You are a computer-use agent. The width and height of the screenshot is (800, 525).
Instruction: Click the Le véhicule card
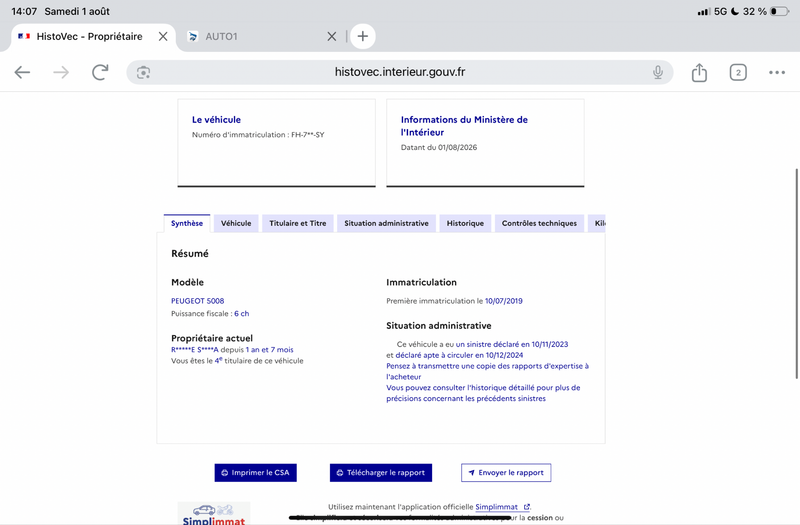click(277, 143)
